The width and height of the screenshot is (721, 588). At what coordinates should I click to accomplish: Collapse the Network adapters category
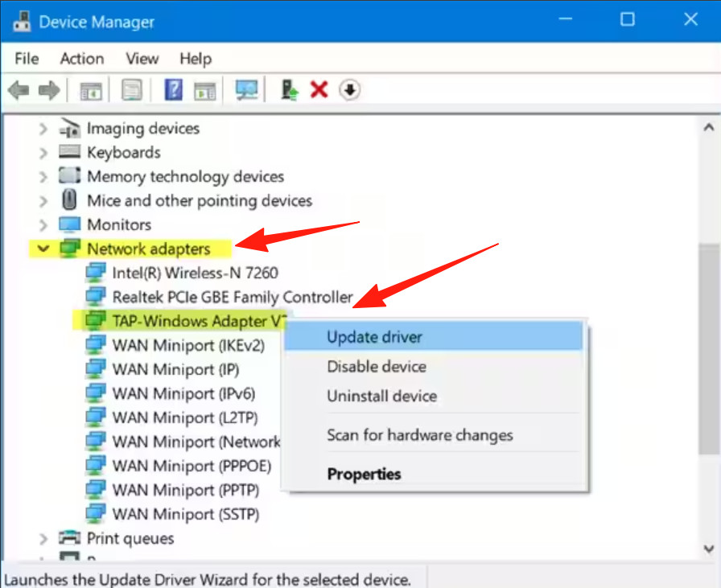point(43,249)
